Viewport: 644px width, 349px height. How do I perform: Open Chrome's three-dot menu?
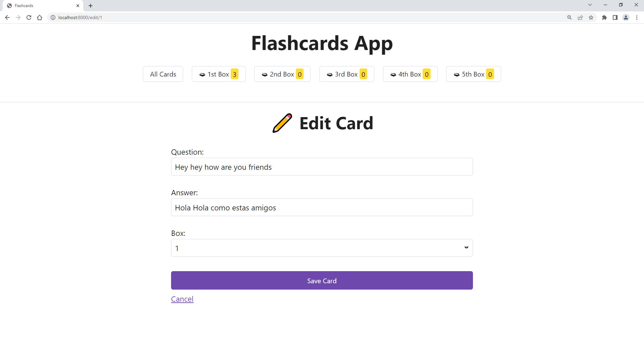637,17
